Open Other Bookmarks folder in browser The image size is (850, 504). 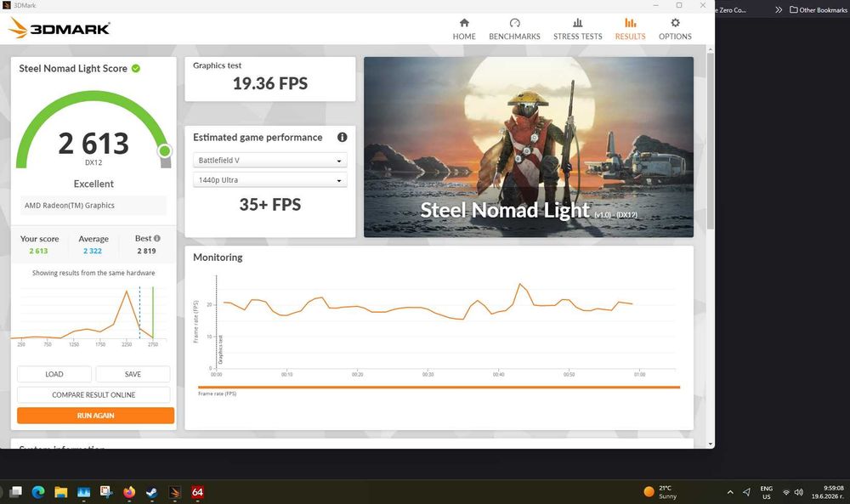pos(818,9)
